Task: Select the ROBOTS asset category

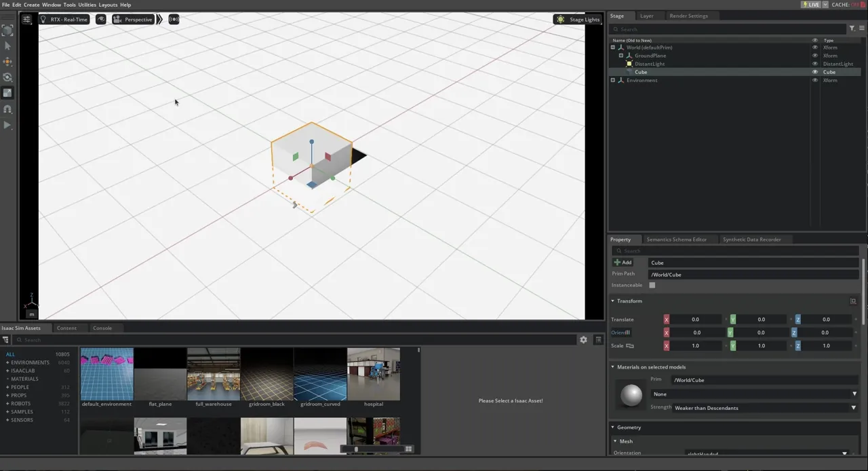Action: pyautogui.click(x=20, y=403)
